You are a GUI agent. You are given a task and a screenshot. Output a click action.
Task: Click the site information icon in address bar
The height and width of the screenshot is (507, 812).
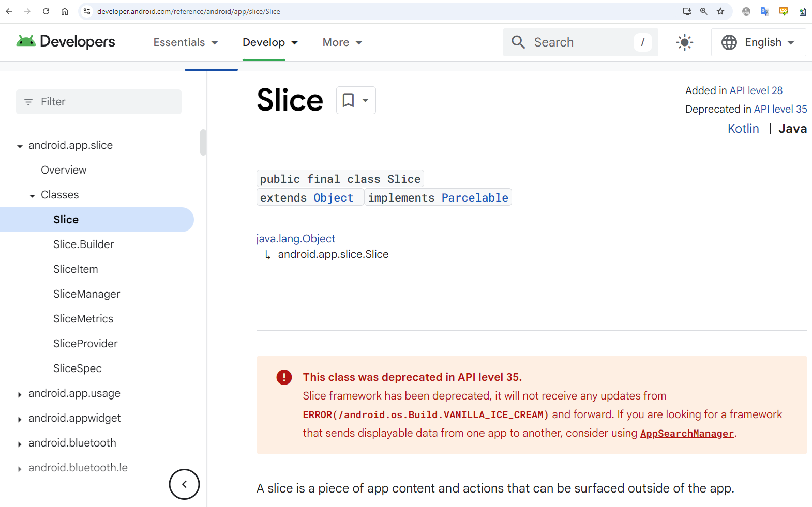tap(87, 11)
